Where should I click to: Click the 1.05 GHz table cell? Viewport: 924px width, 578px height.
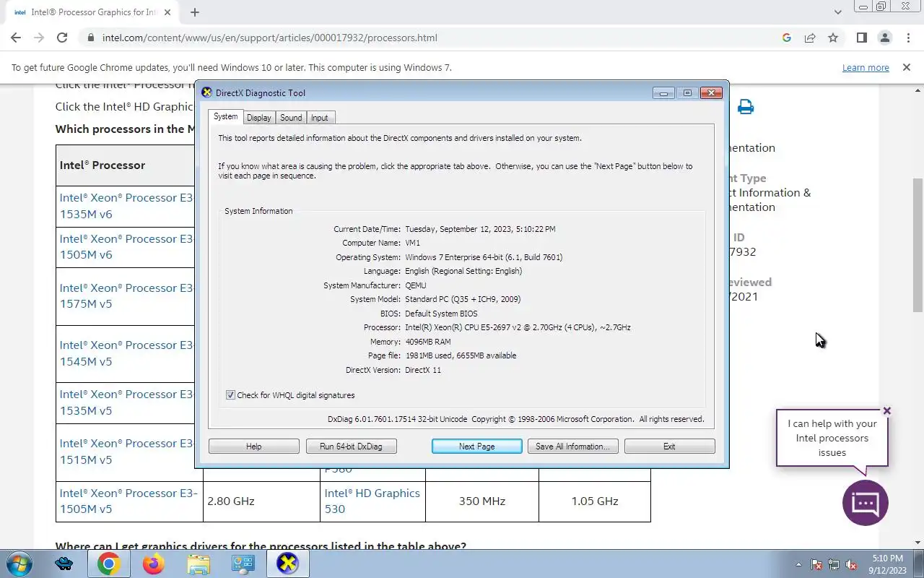(x=595, y=501)
